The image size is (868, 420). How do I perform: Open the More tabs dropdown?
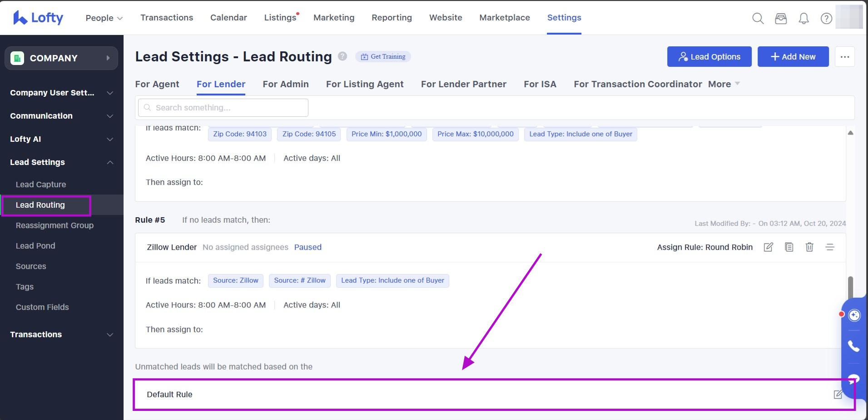(724, 84)
